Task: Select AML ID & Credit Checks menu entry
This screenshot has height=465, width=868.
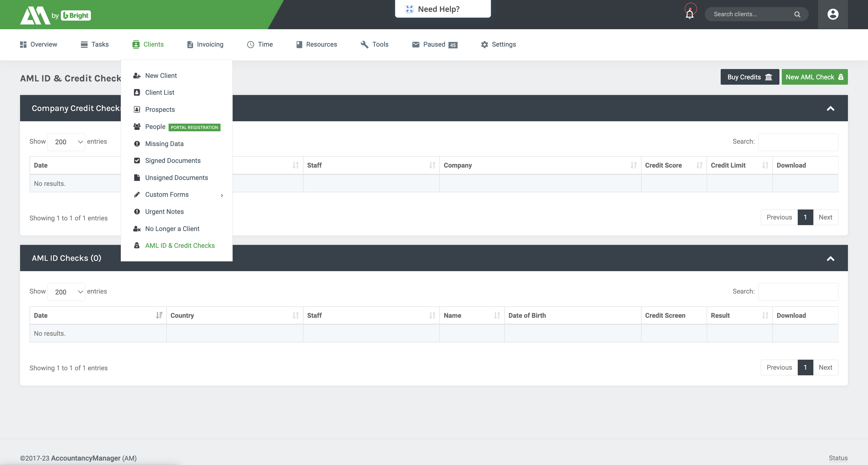Action: point(180,245)
